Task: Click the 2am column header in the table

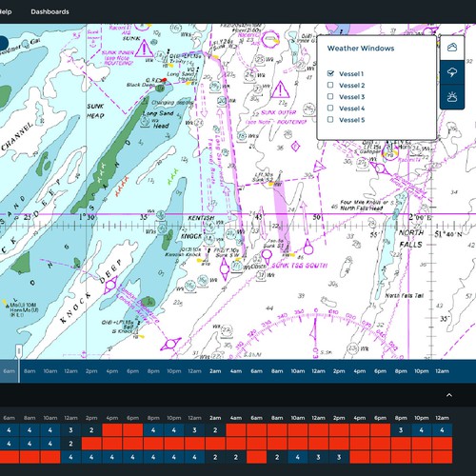Action: 215,418
